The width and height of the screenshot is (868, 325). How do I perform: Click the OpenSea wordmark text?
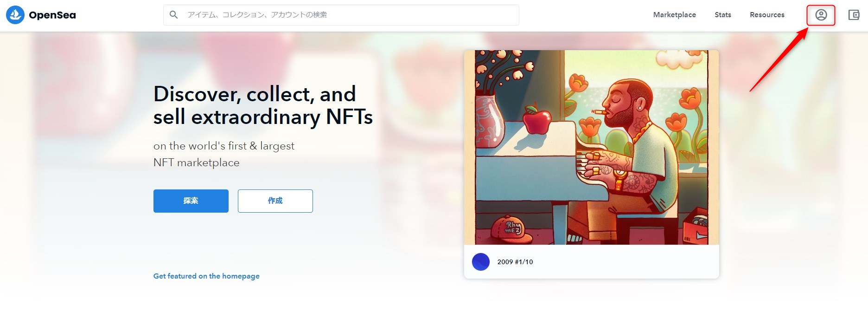(52, 15)
